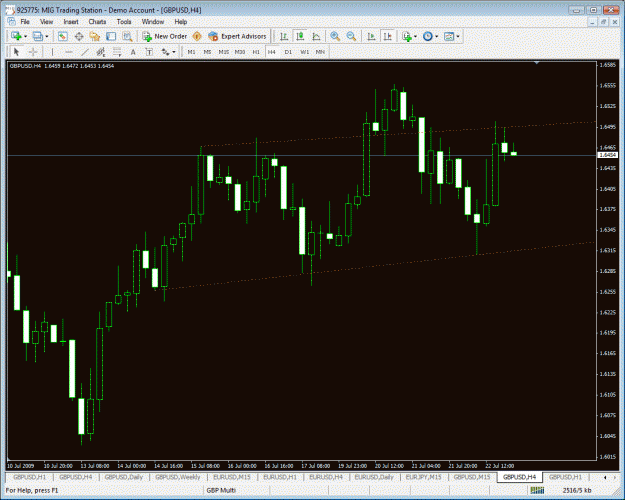Select the trendline drawing tool

(85, 52)
